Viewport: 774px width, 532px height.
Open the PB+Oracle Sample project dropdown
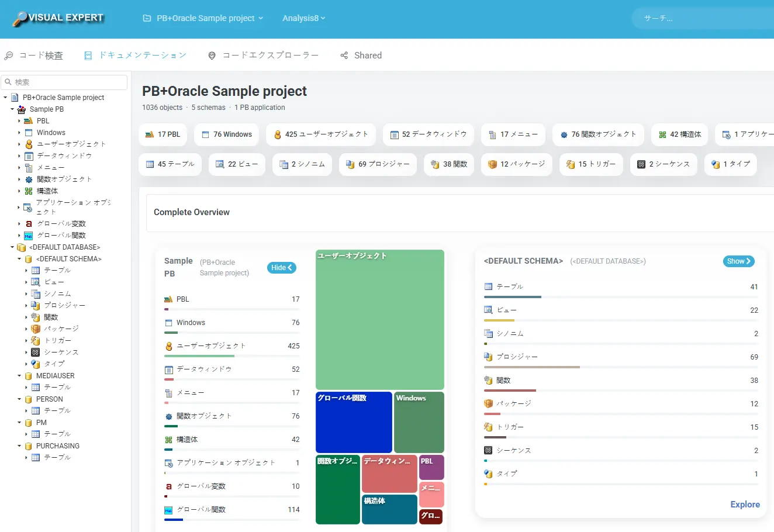pyautogui.click(x=203, y=18)
